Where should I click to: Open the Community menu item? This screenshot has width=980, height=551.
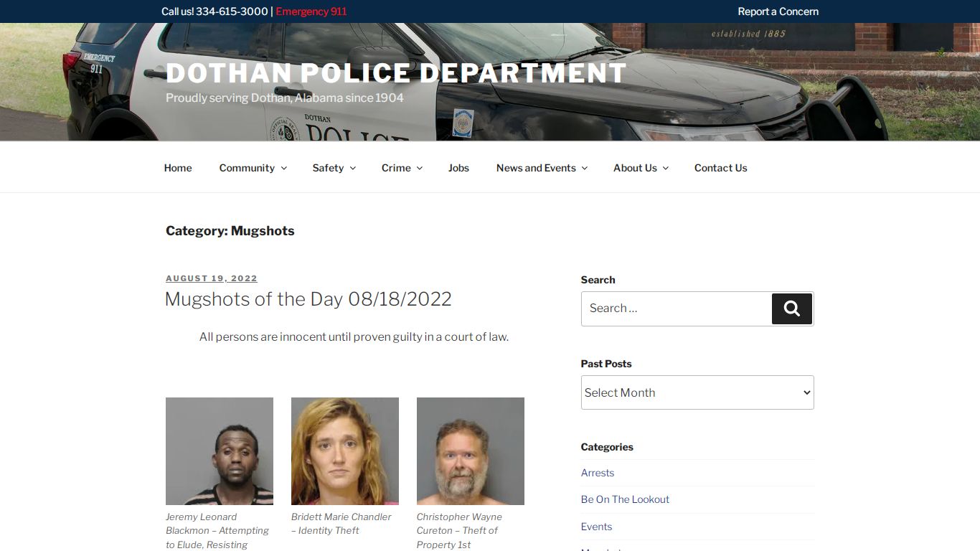pos(247,168)
